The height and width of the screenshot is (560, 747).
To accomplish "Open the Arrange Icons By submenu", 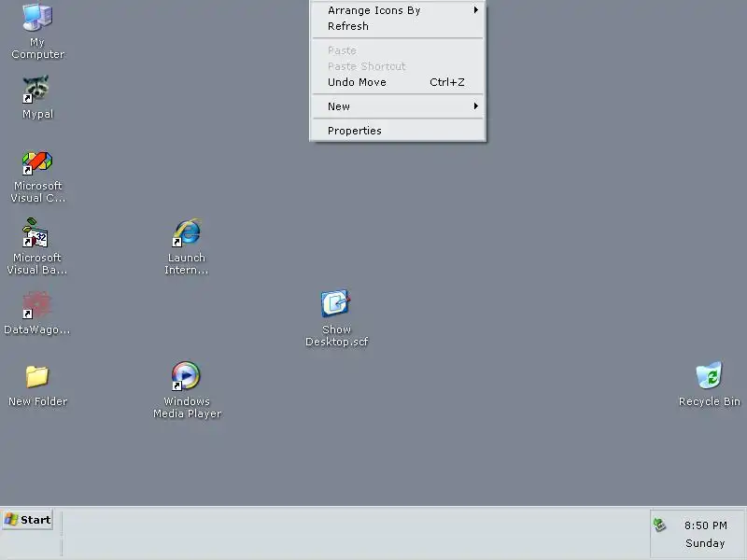I will [398, 10].
